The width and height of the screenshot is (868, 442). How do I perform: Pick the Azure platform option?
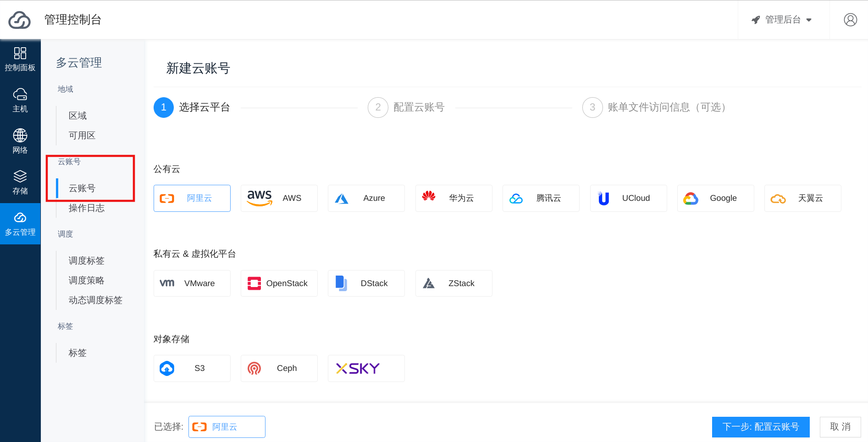(x=366, y=198)
